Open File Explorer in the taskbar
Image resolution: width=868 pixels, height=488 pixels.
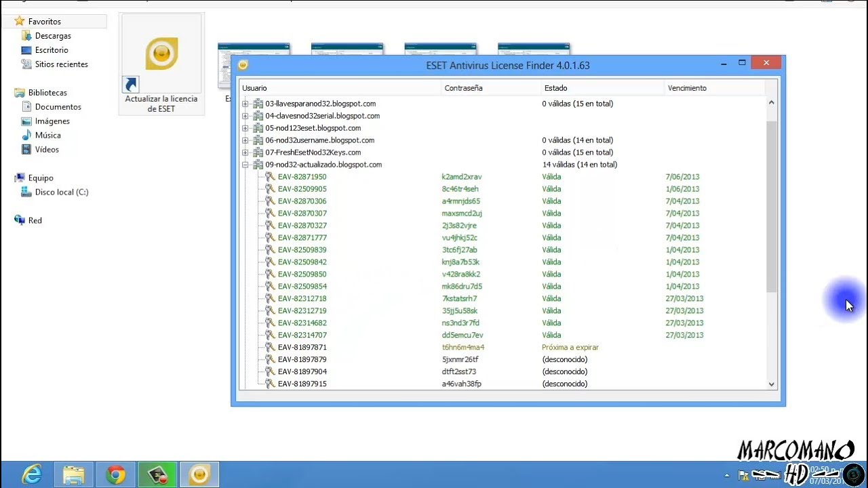click(73, 475)
